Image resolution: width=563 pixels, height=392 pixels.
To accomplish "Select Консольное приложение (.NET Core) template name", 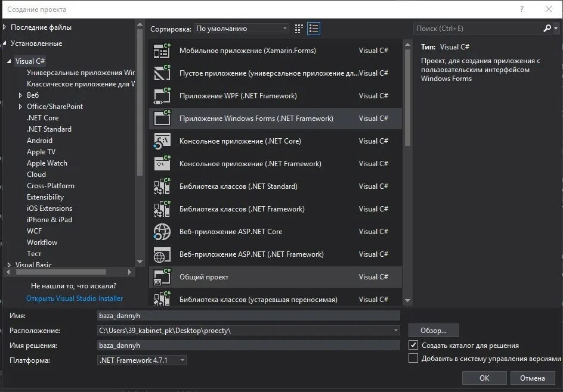I will tap(240, 141).
